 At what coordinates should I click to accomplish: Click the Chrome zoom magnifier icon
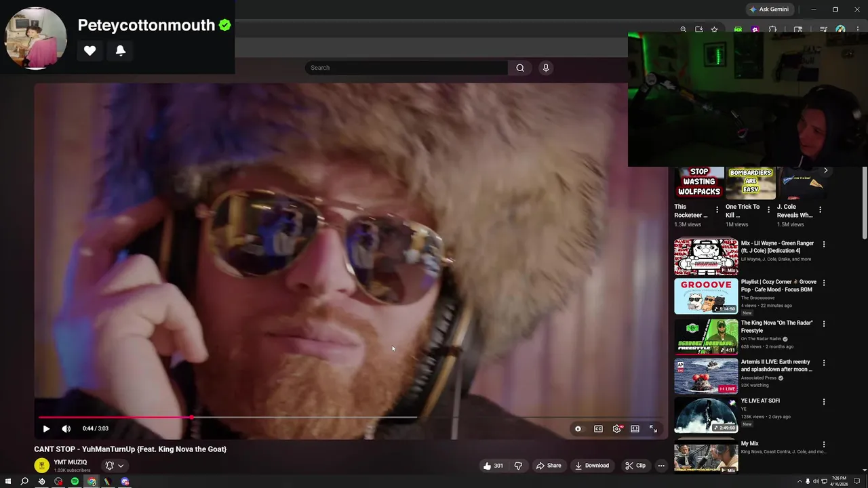click(x=683, y=29)
